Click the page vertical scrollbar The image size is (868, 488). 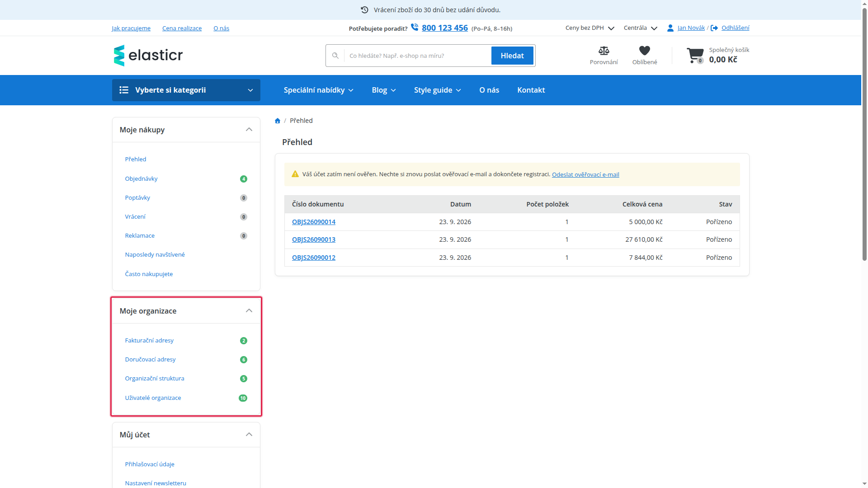click(x=864, y=134)
